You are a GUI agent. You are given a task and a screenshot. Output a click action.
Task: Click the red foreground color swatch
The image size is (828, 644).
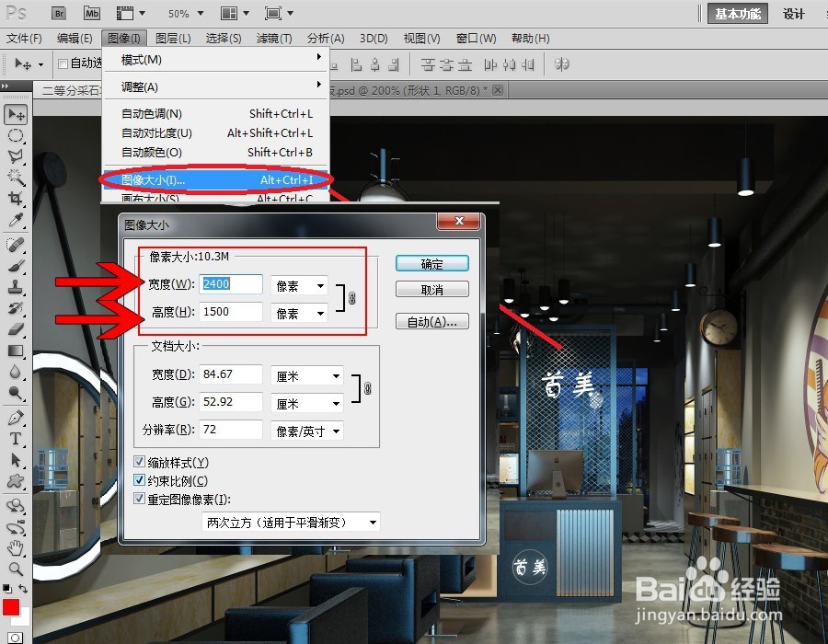(x=10, y=607)
